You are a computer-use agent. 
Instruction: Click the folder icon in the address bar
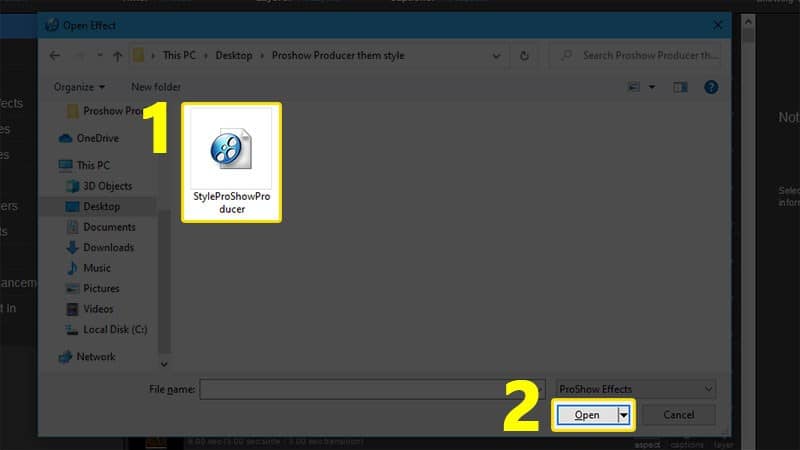(x=138, y=55)
